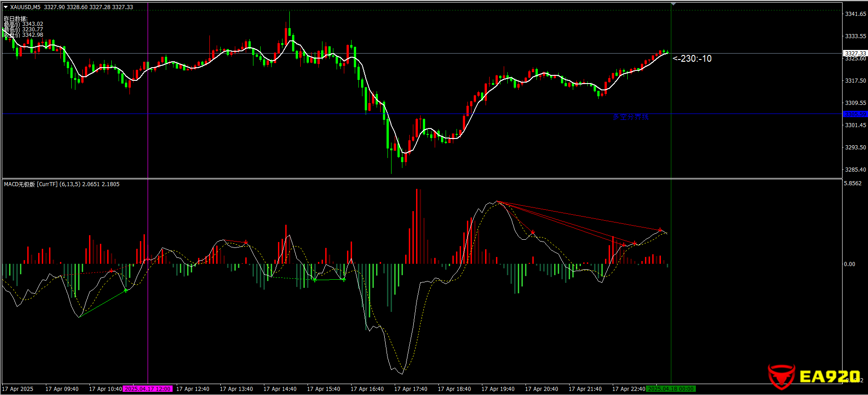Click the XAUUSD,M5 symbol title text

click(x=25, y=7)
